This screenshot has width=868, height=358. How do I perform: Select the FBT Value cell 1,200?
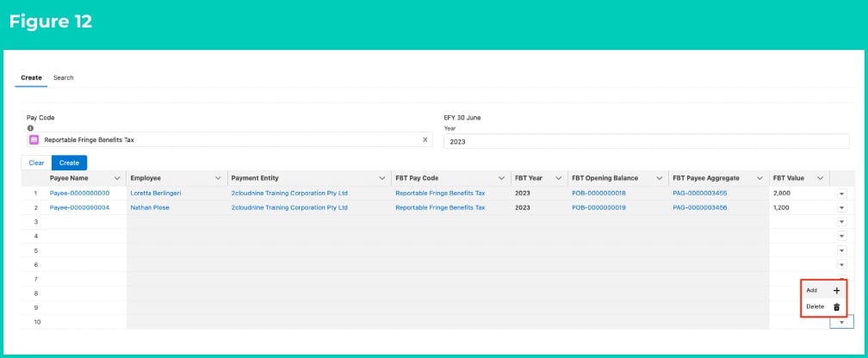point(799,207)
